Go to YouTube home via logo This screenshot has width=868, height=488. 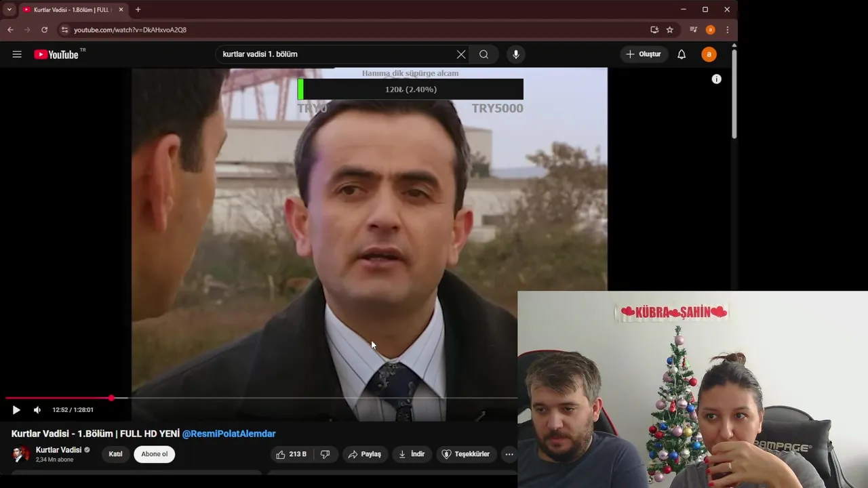point(56,54)
